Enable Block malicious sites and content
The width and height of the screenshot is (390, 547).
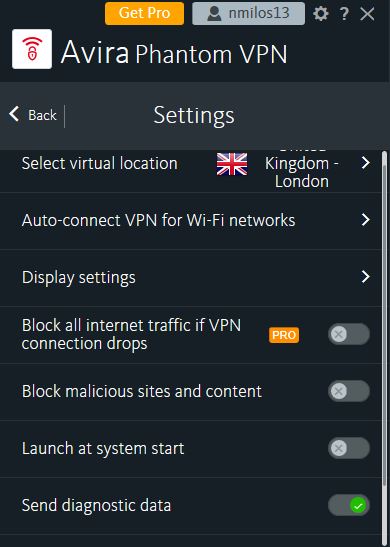[x=348, y=391]
